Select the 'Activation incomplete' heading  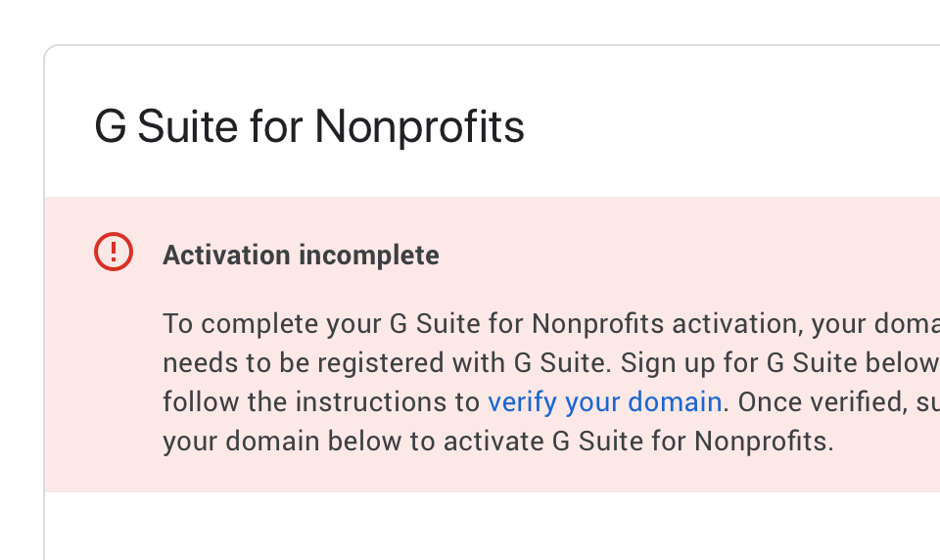(301, 256)
